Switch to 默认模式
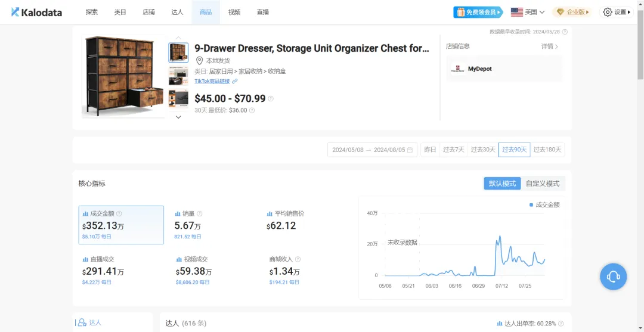644x332 pixels. coord(502,184)
